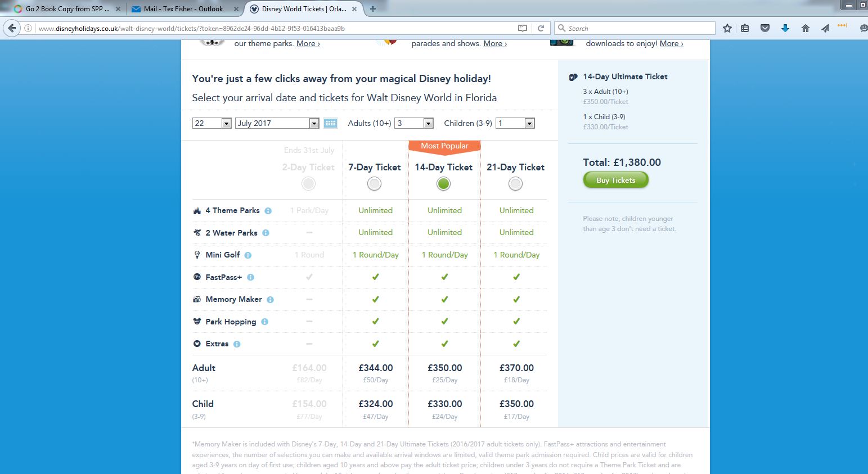Show info for Memory Maker

click(271, 300)
